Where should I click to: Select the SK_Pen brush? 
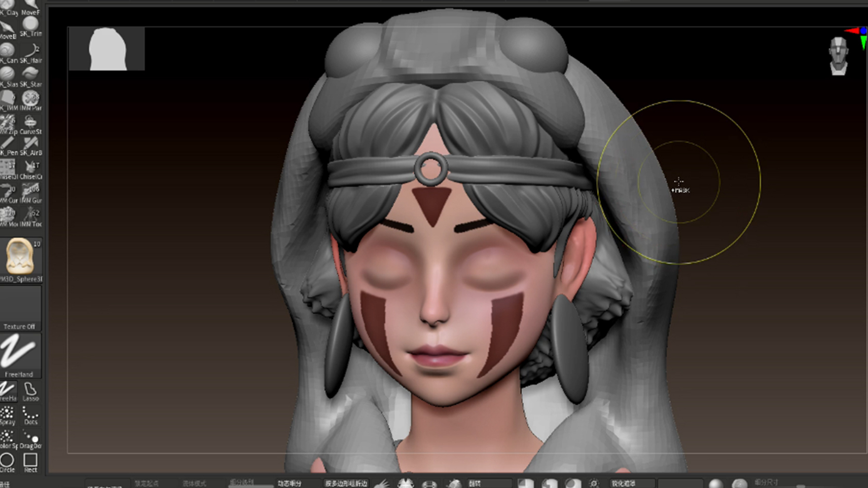pos(8,146)
